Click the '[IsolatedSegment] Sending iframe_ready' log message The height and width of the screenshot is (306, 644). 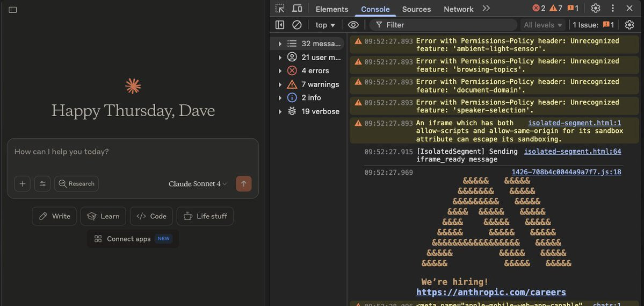(x=467, y=155)
